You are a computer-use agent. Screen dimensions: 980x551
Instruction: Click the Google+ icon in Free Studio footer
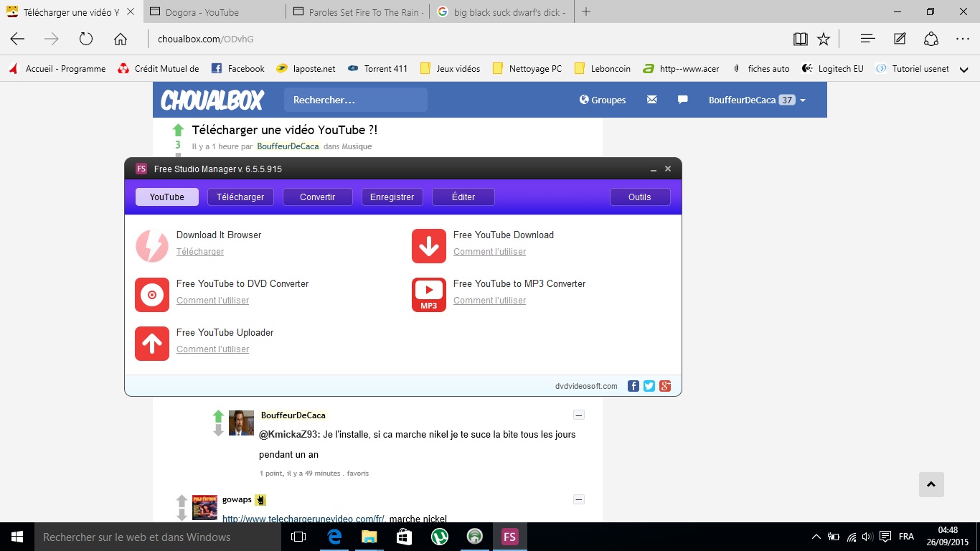click(x=665, y=386)
